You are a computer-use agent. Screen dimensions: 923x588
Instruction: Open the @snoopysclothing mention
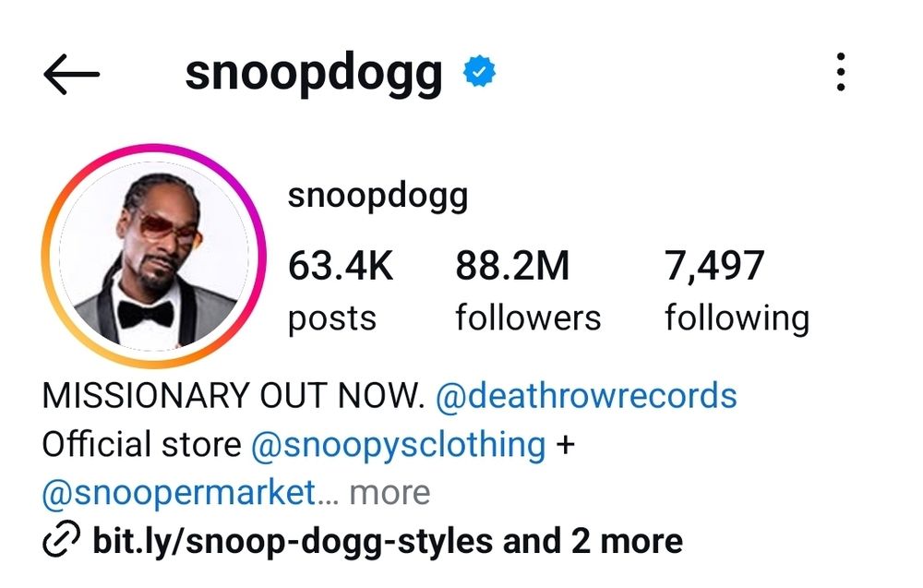click(x=399, y=444)
